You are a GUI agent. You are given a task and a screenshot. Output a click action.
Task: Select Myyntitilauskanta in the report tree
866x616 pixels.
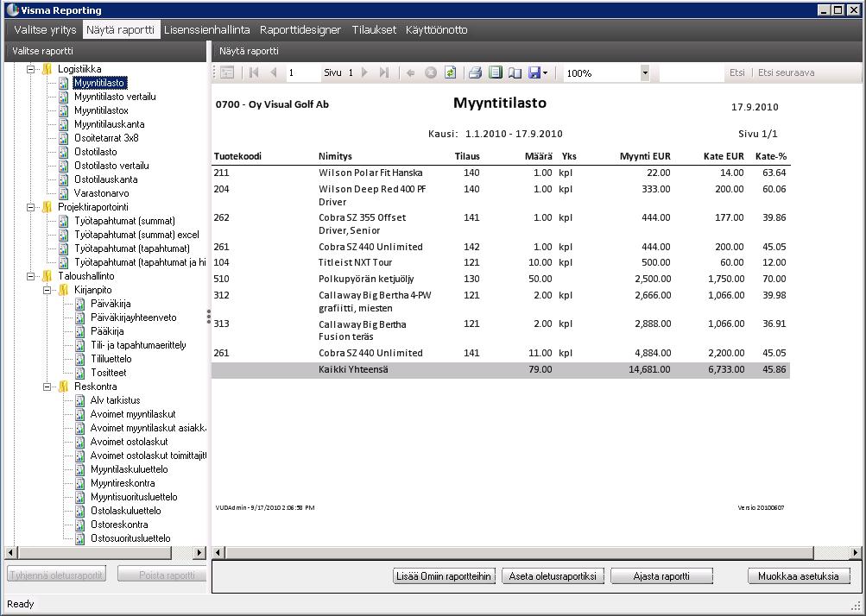coord(110,124)
